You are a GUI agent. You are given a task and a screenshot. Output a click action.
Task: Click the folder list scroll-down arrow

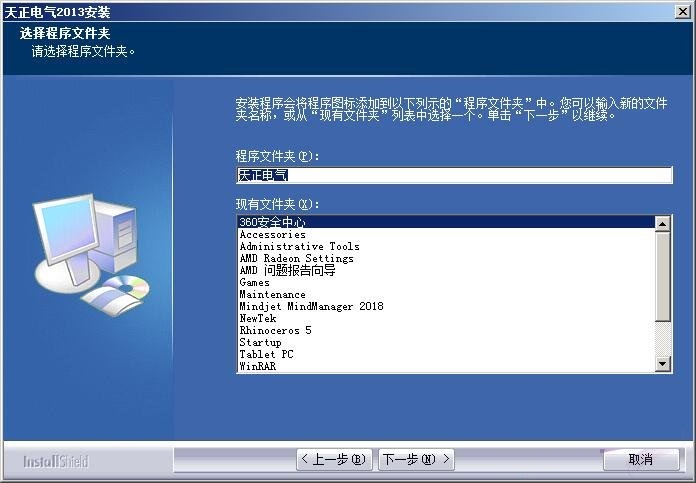click(x=663, y=364)
